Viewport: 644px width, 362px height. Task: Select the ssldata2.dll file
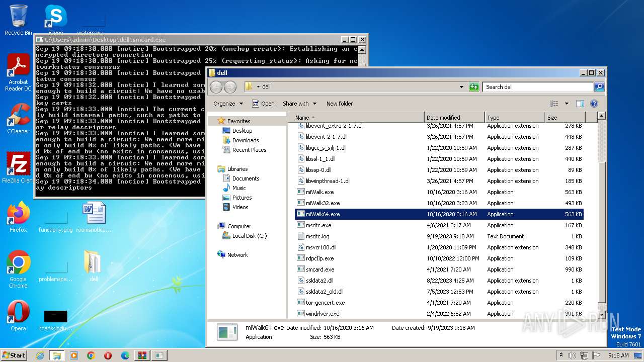(319, 281)
